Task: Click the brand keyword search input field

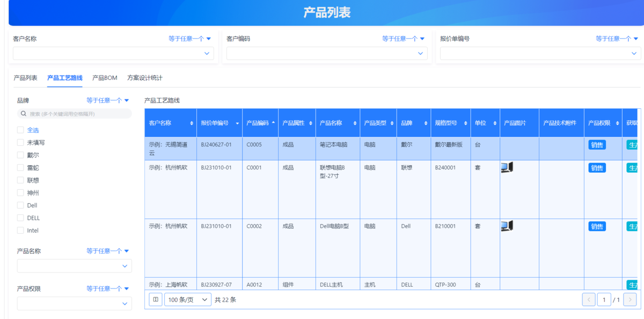Action: pyautogui.click(x=78, y=114)
